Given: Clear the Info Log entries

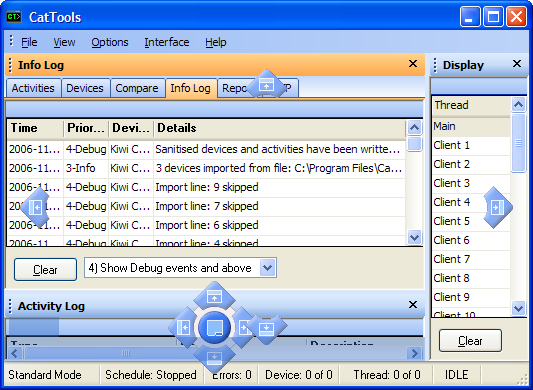Looking at the screenshot, I should (45, 270).
